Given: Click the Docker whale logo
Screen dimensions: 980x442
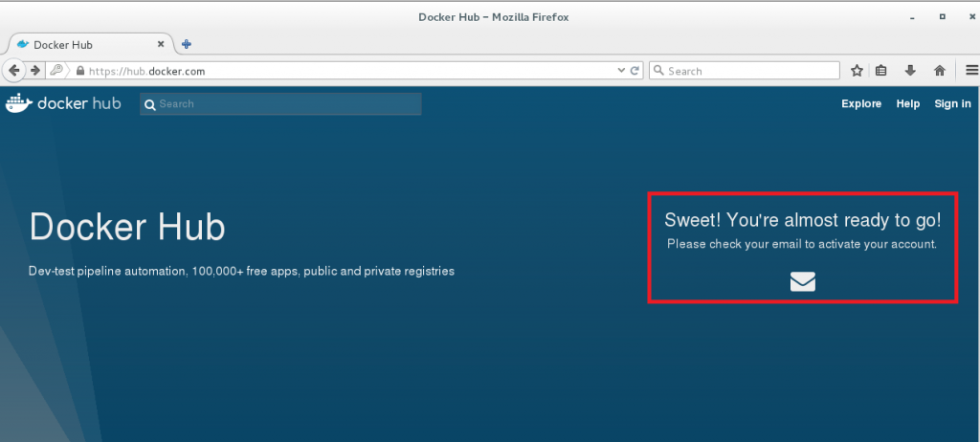Looking at the screenshot, I should 19,103.
